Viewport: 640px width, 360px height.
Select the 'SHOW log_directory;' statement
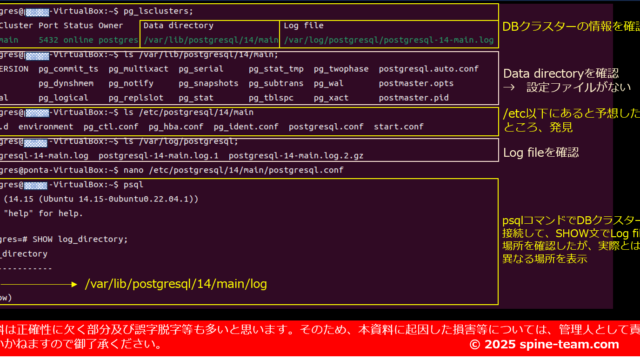[80, 239]
